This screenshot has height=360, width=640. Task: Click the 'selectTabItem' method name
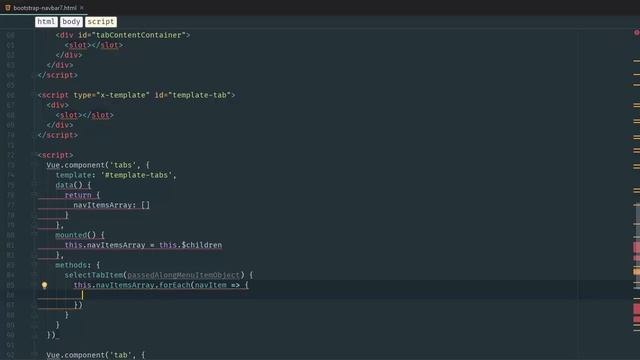[94, 275]
